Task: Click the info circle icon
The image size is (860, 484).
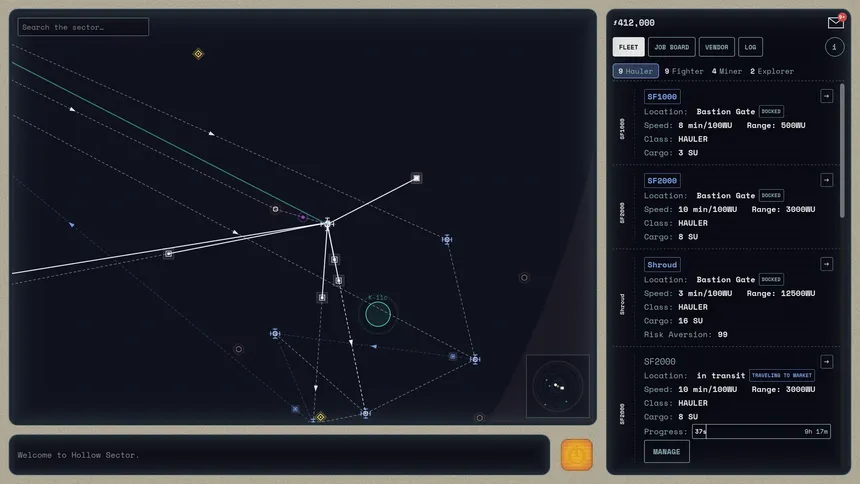Action: (834, 47)
